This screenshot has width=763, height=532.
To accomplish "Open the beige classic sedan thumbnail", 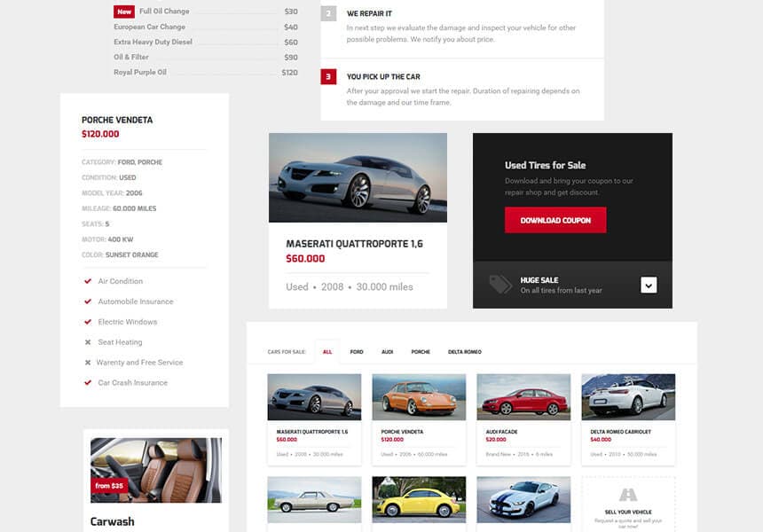I will pos(314,499).
